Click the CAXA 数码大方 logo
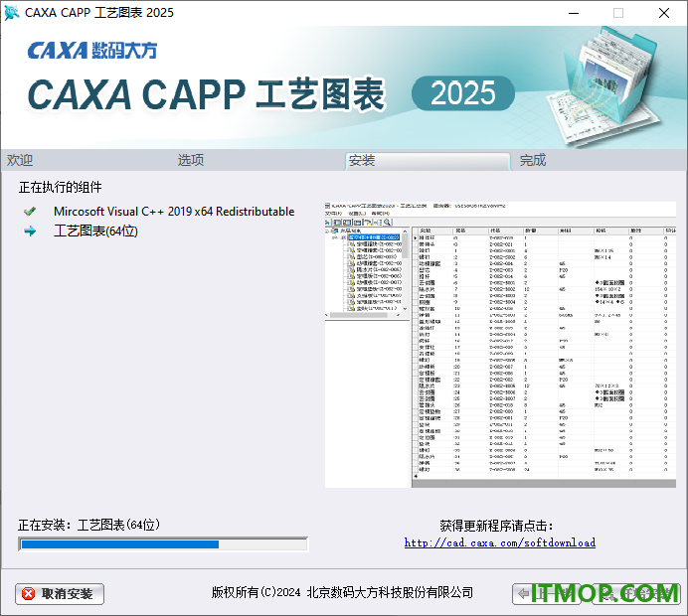 [92, 51]
